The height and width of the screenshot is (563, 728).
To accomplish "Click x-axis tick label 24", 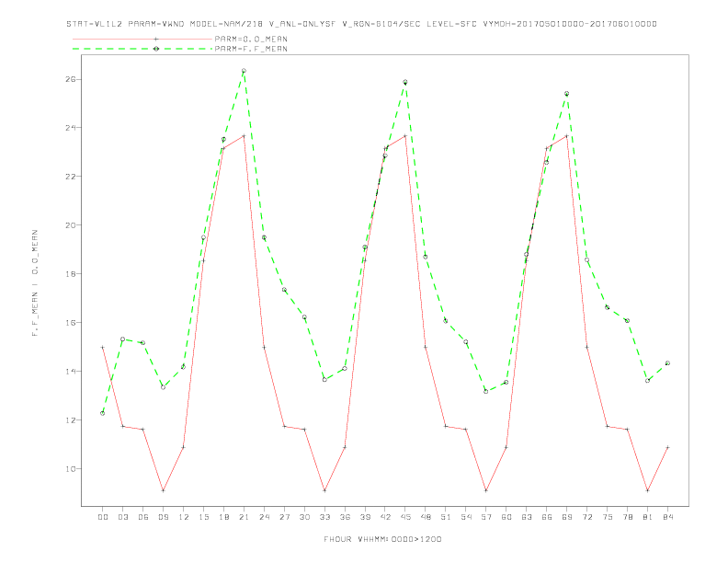I will (264, 517).
